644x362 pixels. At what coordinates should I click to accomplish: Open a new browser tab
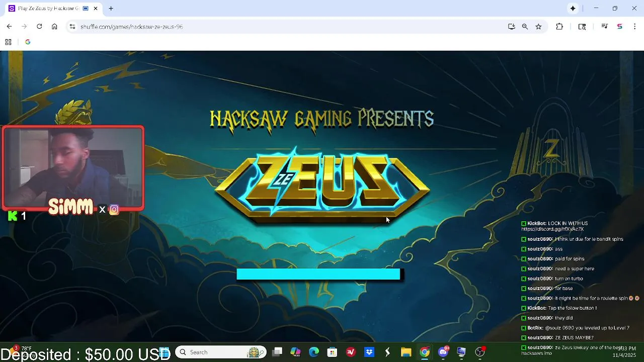point(111,9)
